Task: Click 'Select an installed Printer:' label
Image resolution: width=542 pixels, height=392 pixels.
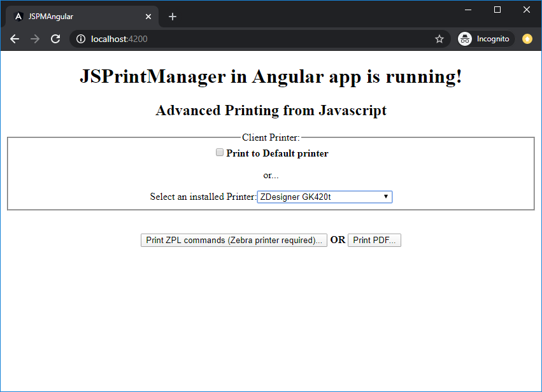Action: [x=203, y=197]
